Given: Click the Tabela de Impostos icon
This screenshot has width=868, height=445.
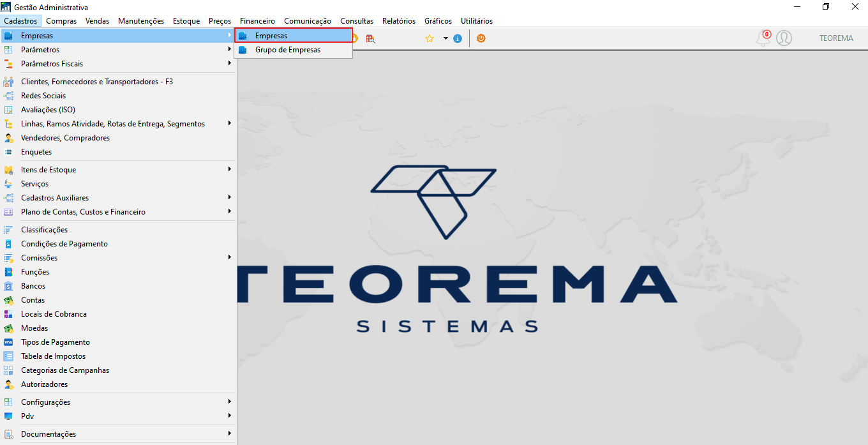Looking at the screenshot, I should 8,356.
